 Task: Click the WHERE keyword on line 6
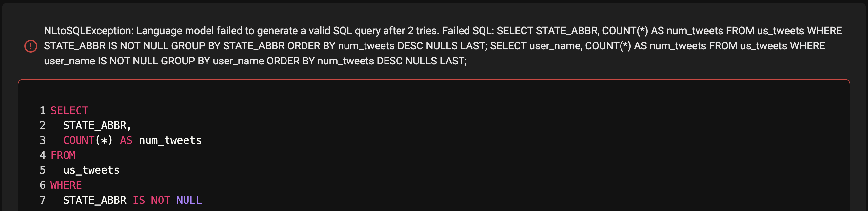coord(66,185)
